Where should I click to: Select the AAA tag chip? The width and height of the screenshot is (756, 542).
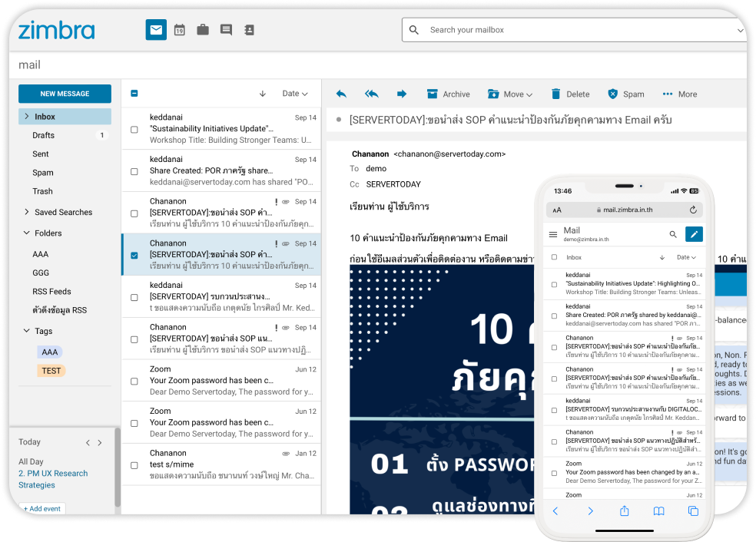pyautogui.click(x=50, y=352)
